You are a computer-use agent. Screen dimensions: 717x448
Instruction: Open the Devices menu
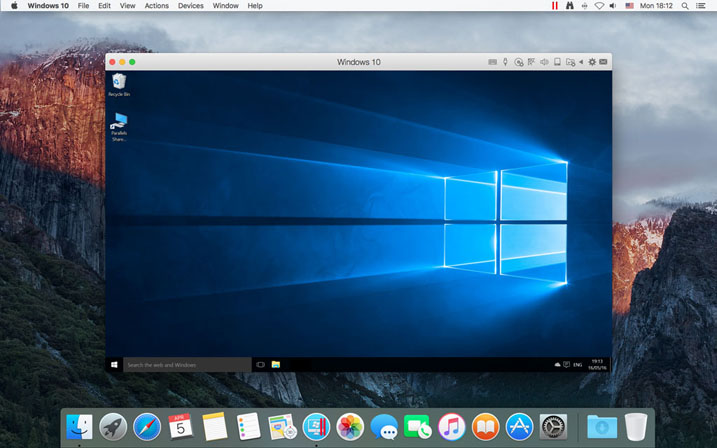[190, 6]
